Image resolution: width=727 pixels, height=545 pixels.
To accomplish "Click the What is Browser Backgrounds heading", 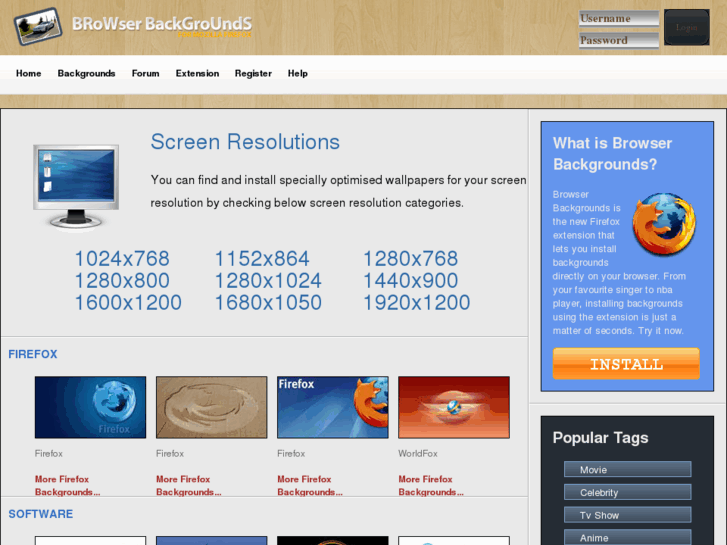I will pyautogui.click(x=612, y=154).
